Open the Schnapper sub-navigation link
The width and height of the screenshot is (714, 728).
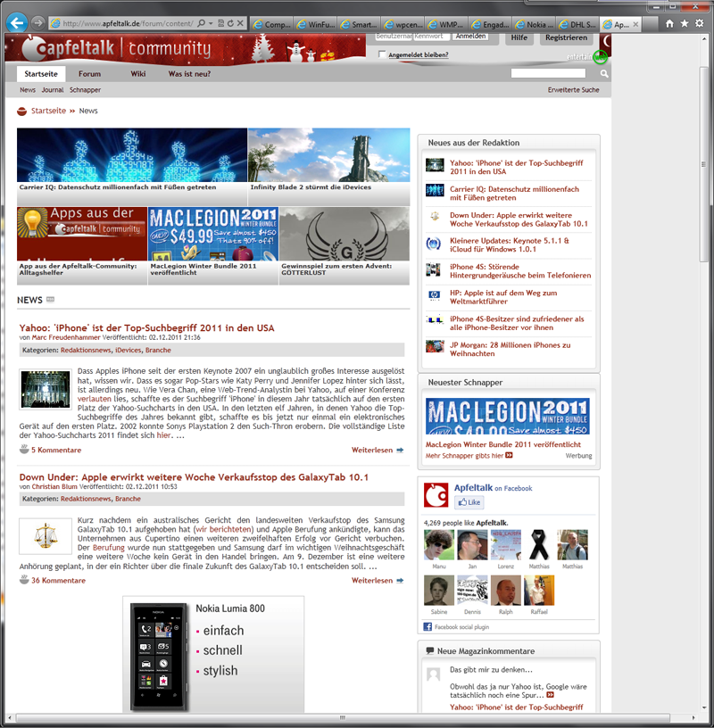pos(85,90)
